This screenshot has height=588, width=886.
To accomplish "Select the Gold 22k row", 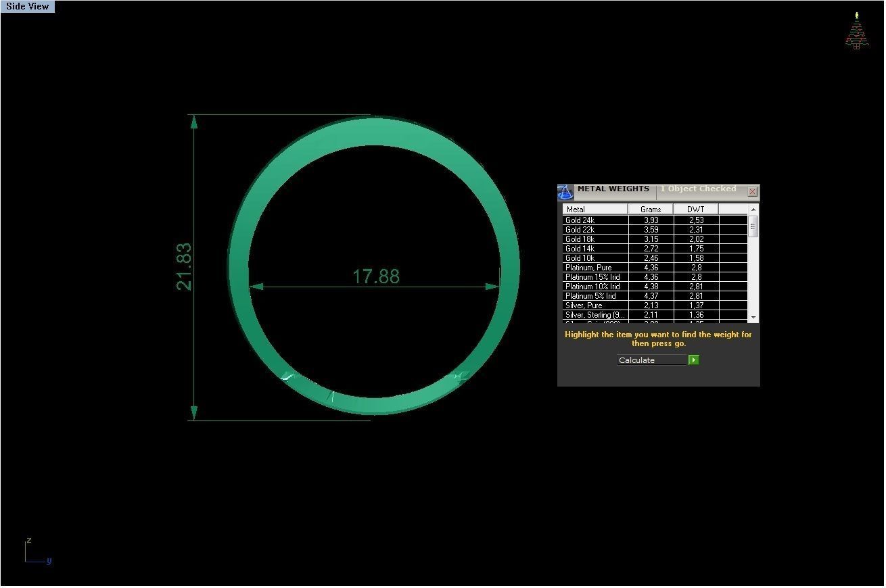I will point(655,230).
